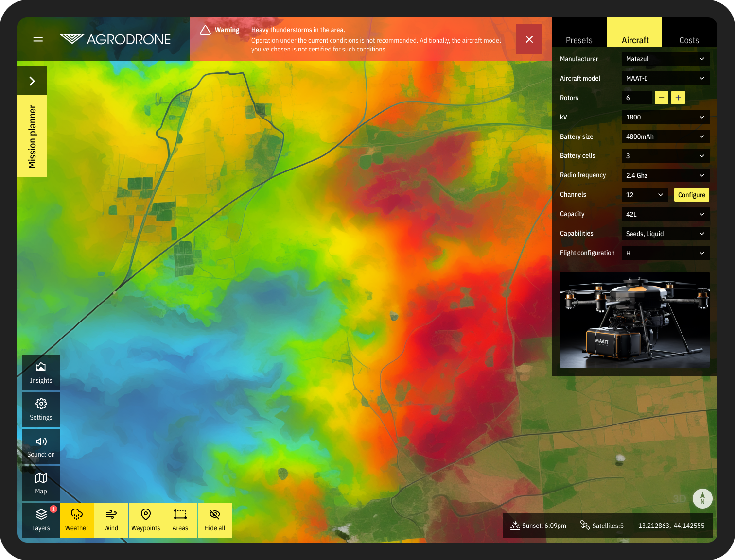Decrease rotors with the minus button
This screenshot has width=735, height=560.
pyautogui.click(x=662, y=98)
